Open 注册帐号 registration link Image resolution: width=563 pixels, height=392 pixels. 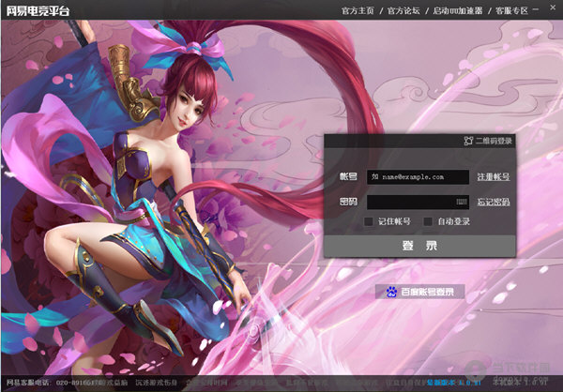[494, 177]
